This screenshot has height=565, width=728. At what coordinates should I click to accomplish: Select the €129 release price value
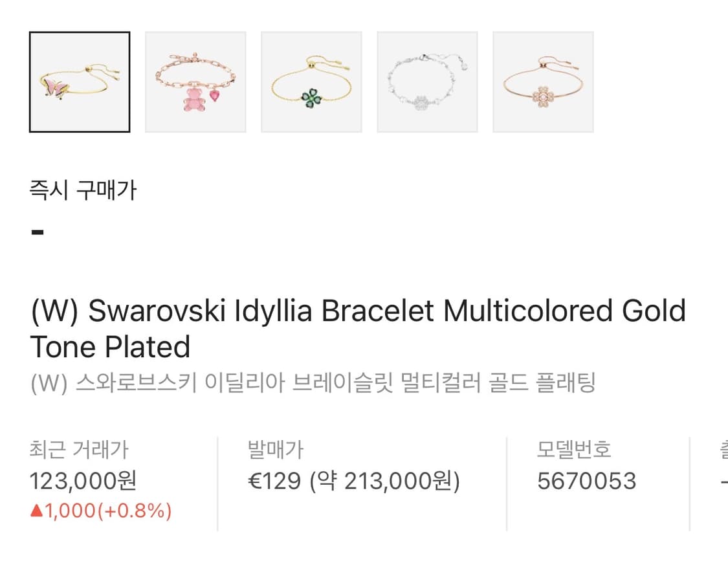pos(275,481)
